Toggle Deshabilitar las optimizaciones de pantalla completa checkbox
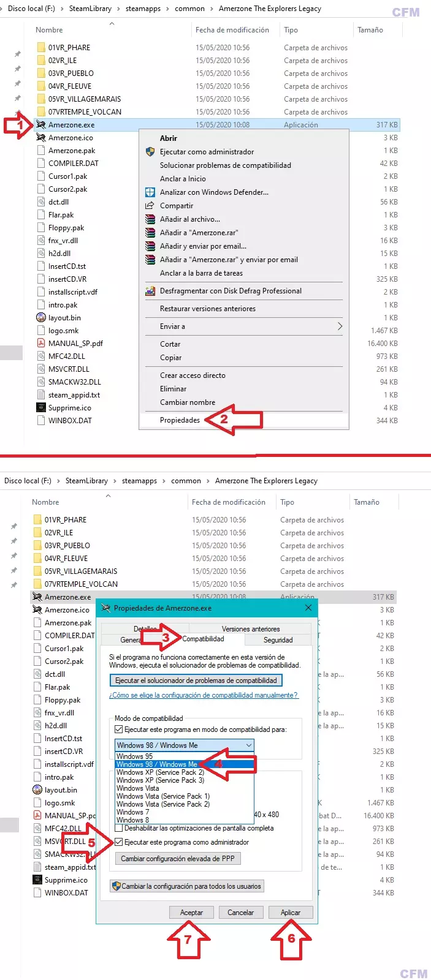 [x=119, y=828]
